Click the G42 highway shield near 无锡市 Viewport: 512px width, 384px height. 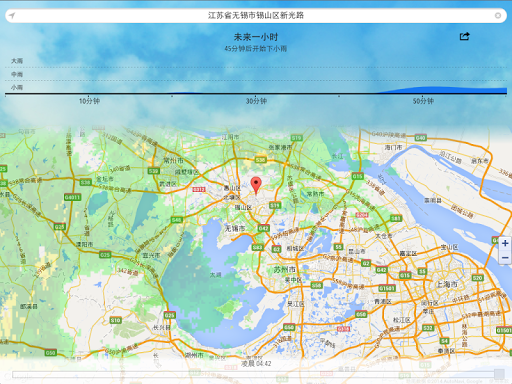click(x=263, y=228)
